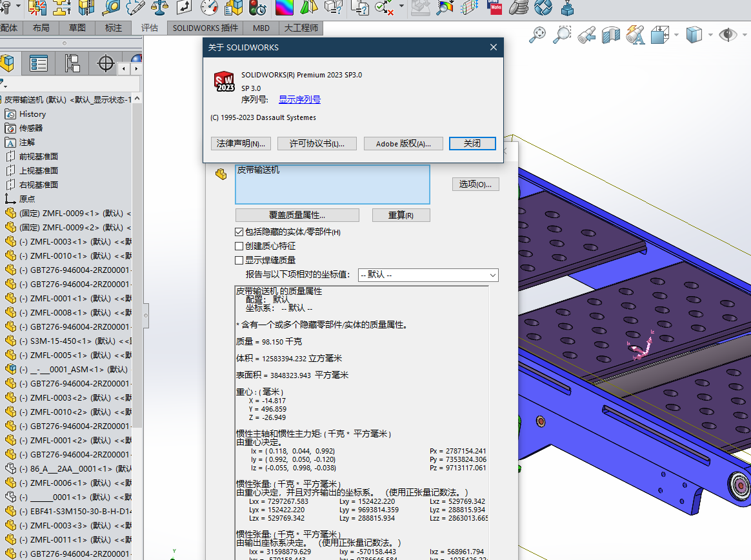751x560 pixels.
Task: Click the feature tree vertical scrollbar
Action: click(x=137, y=266)
